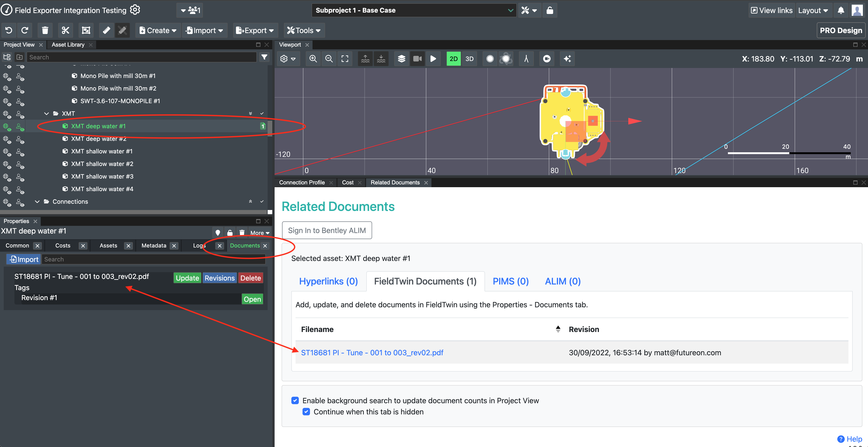Open the Export dropdown menu
Screen dimensions: 868x447
(255, 30)
